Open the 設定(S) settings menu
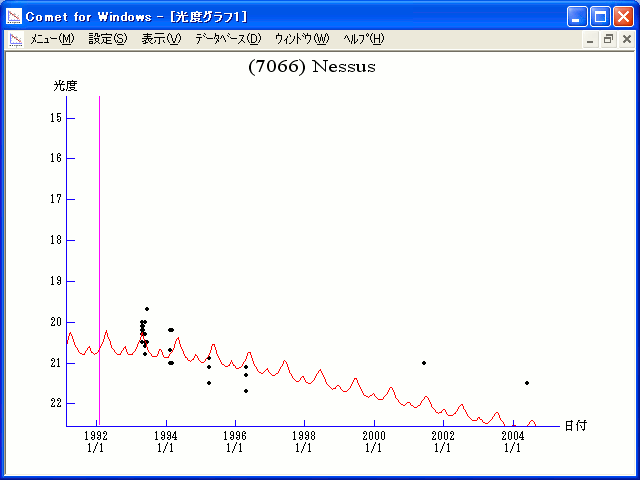Screen dimensions: 640x480 pyautogui.click(x=108, y=39)
